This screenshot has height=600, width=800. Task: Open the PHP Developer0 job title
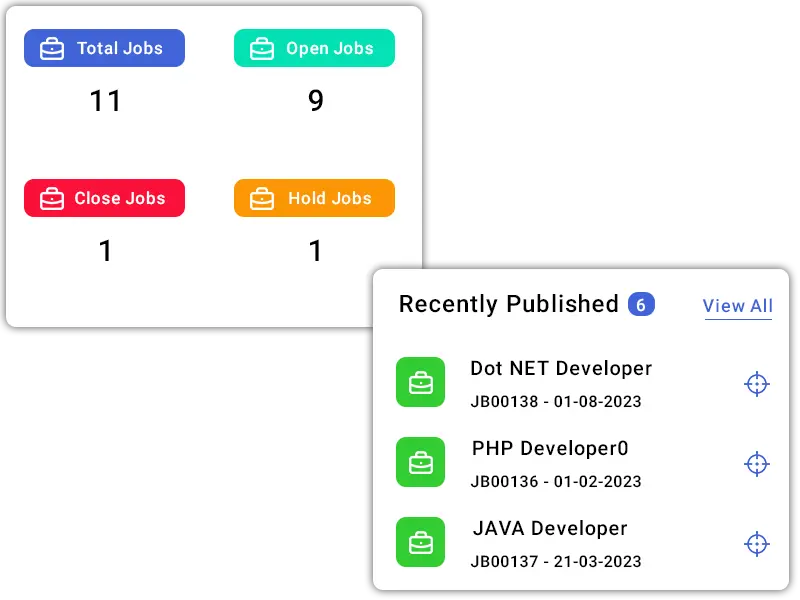point(550,449)
